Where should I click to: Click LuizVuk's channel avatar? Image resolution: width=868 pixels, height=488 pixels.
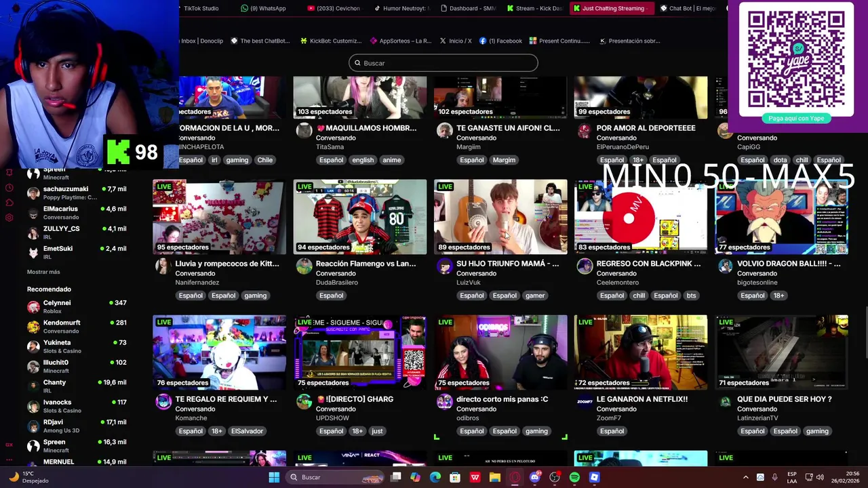point(444,266)
